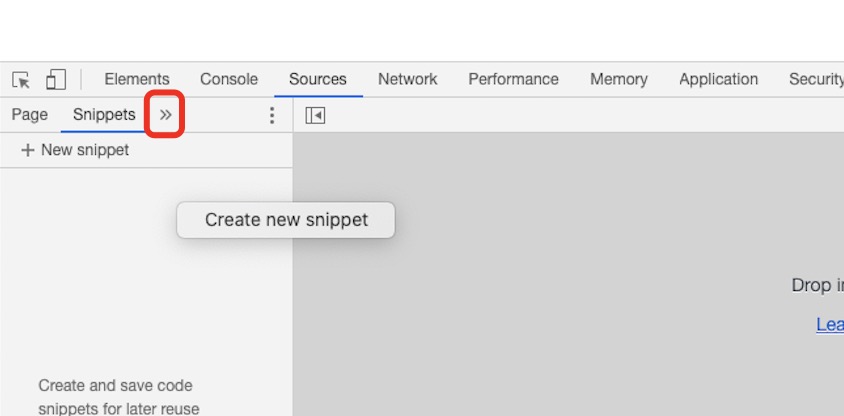This screenshot has height=416, width=844.
Task: Go to the Network panel tab
Action: click(407, 80)
